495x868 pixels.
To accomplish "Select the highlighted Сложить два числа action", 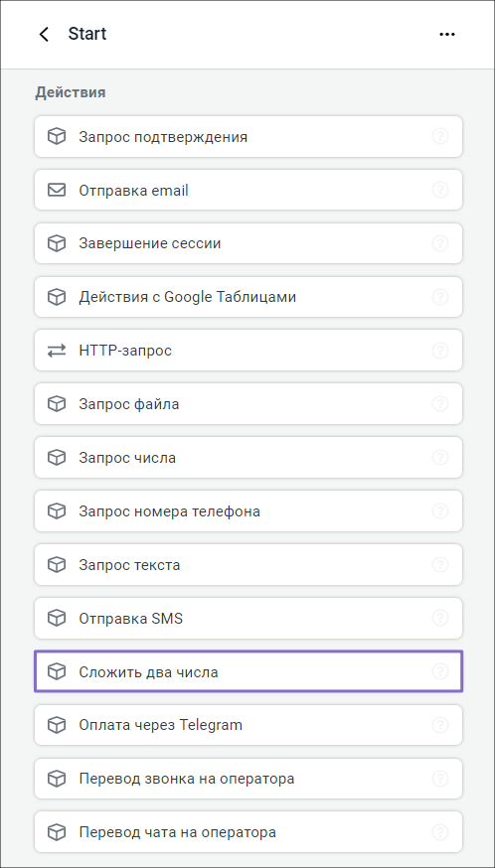I will [248, 672].
